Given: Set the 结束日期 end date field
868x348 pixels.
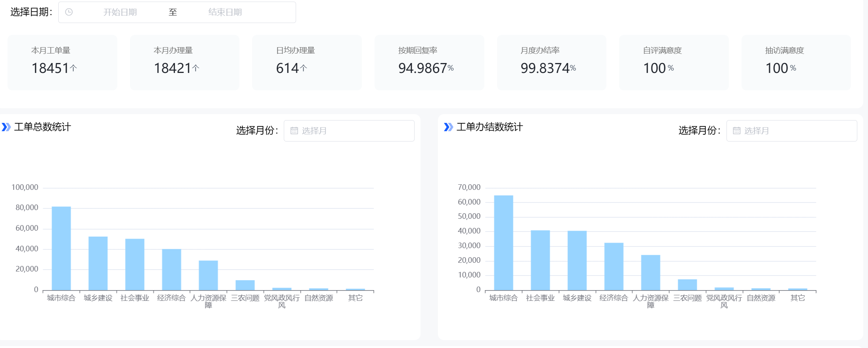Looking at the screenshot, I should point(225,12).
